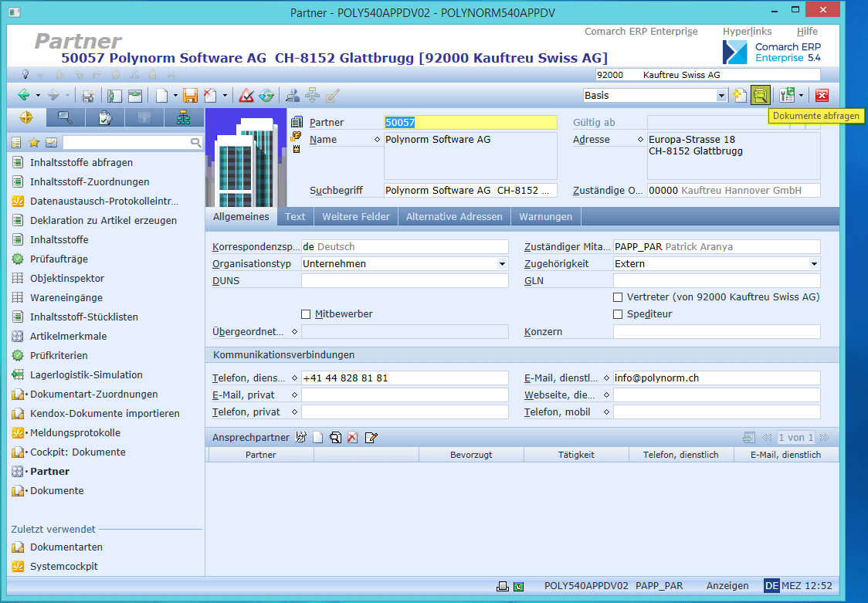This screenshot has height=603, width=868.
Task: Open Systemcockpit under Zuletzt verwendet
Action: (x=63, y=567)
